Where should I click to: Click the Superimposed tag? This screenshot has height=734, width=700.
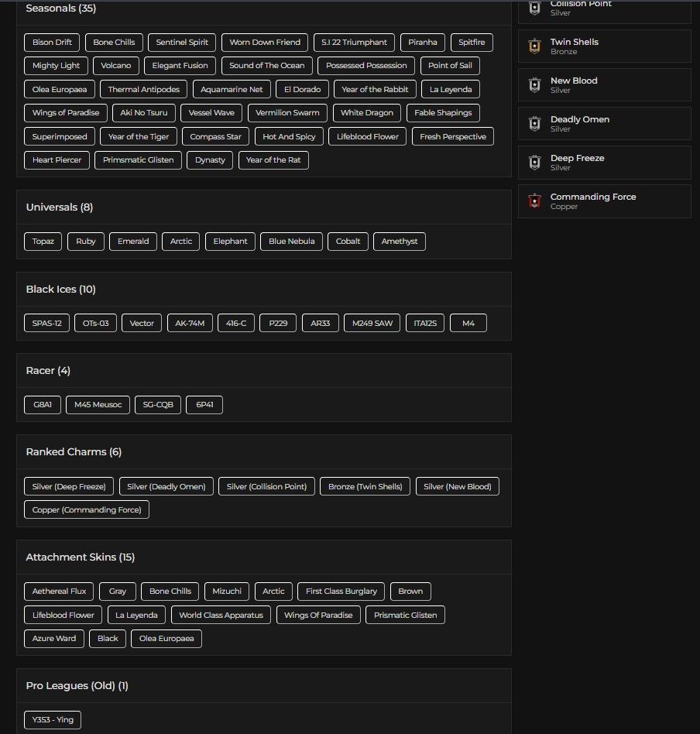point(60,137)
